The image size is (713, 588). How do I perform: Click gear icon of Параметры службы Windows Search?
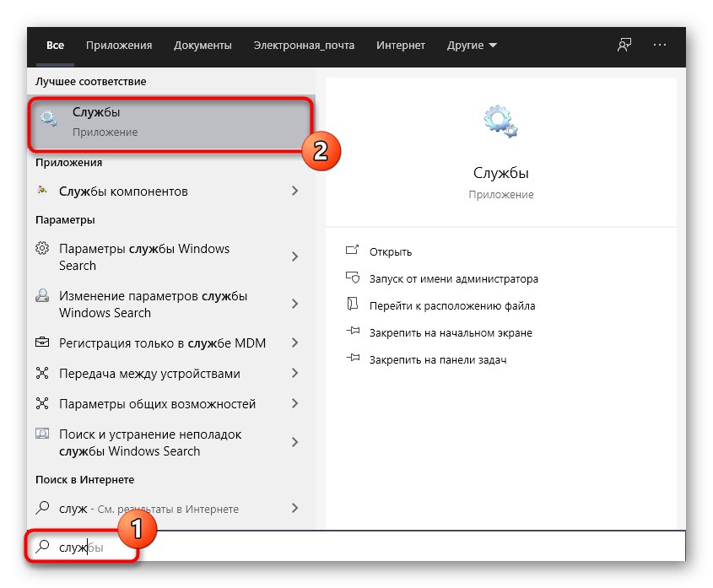tap(42, 248)
